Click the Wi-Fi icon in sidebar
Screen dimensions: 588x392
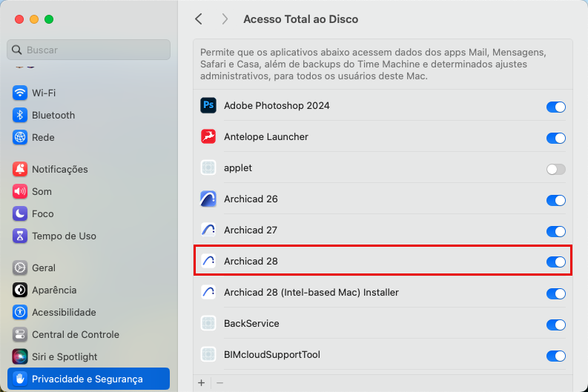[x=20, y=93]
